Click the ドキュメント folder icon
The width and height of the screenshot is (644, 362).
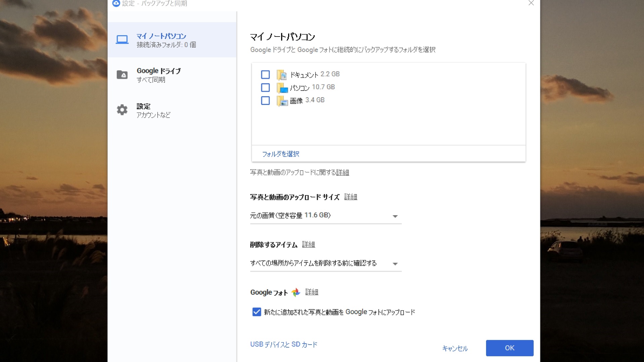(x=282, y=75)
